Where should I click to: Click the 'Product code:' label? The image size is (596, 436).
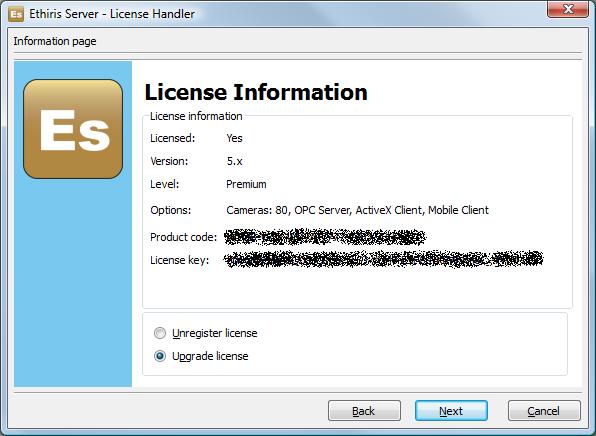point(184,237)
